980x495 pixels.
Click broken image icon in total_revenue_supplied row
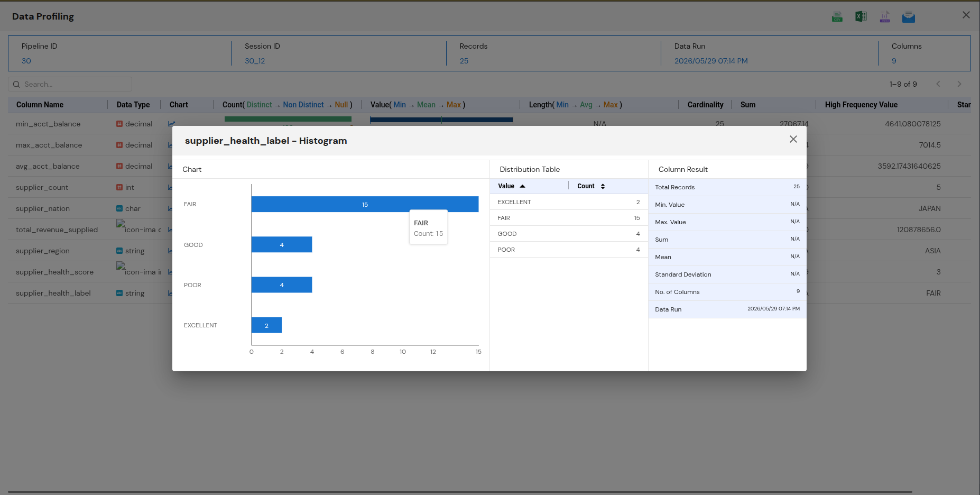121,224
